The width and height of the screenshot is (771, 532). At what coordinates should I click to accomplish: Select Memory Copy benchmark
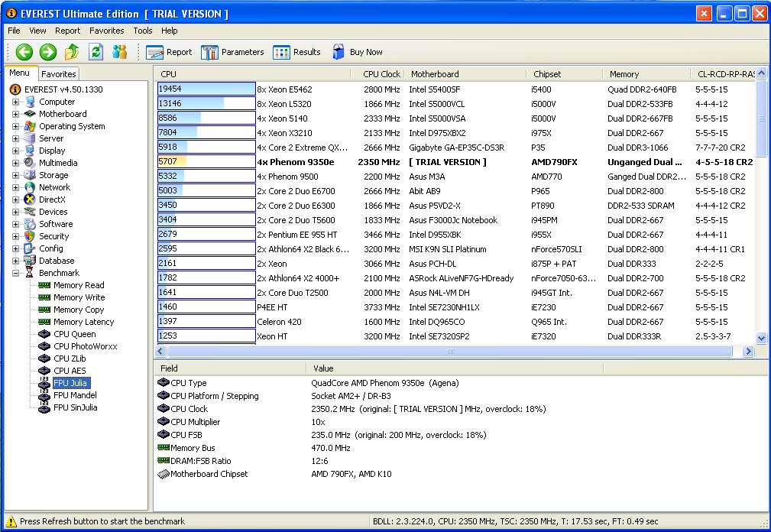(79, 310)
